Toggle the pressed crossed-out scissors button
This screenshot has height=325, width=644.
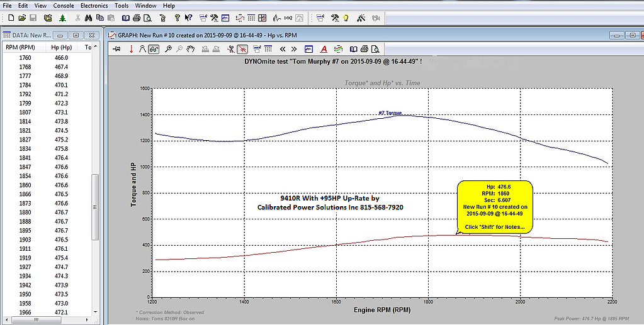[243, 49]
